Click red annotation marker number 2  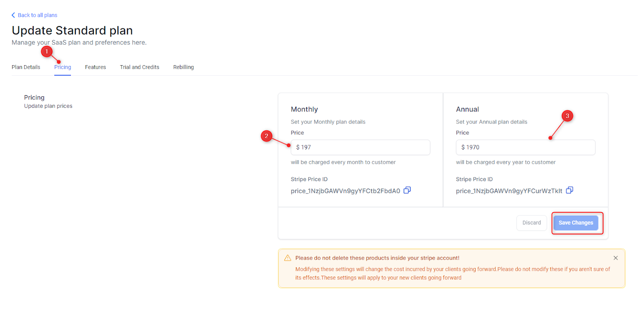click(266, 136)
